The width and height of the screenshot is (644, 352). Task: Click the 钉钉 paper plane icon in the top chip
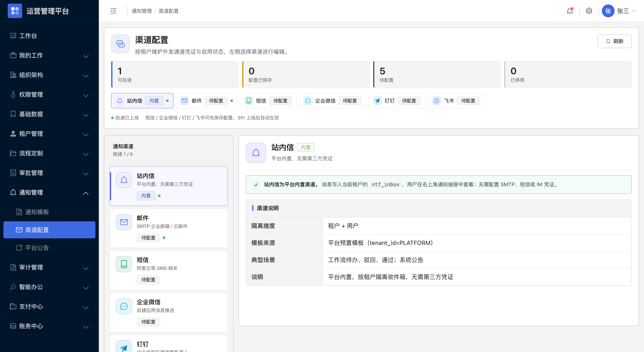377,101
